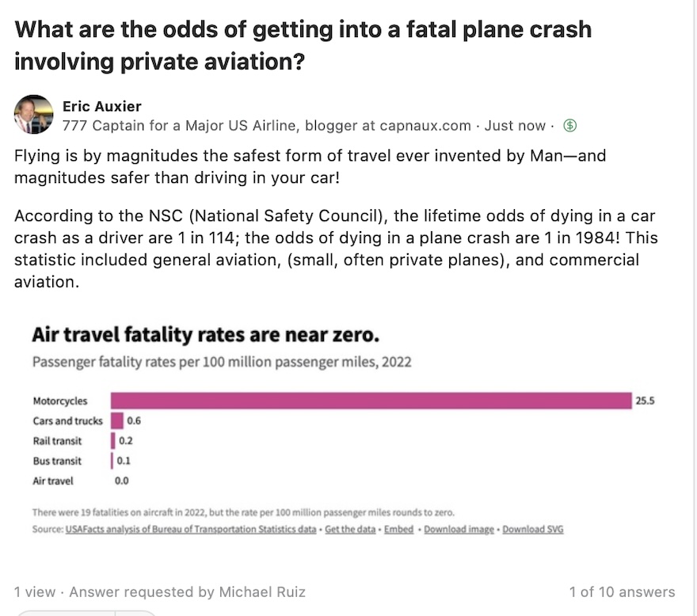
Task: Click the Embed link under the chart
Action: tap(398, 530)
